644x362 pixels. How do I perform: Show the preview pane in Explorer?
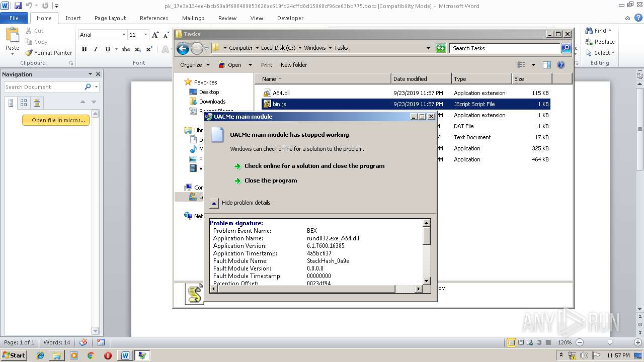[x=547, y=65]
